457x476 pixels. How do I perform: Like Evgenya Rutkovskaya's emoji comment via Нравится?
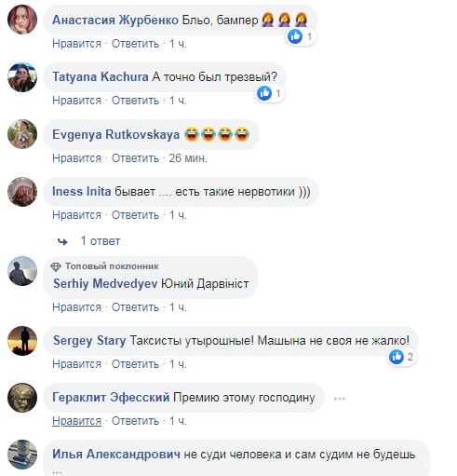coord(76,158)
